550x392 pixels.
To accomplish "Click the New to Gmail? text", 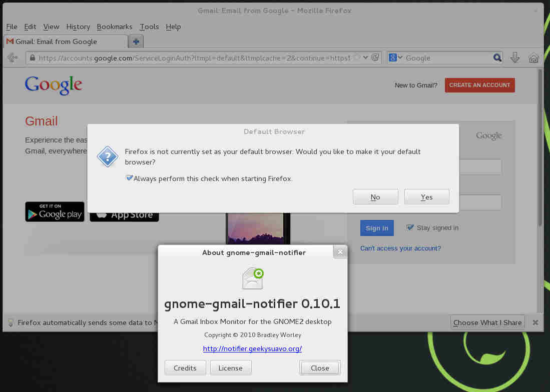I will click(x=416, y=85).
